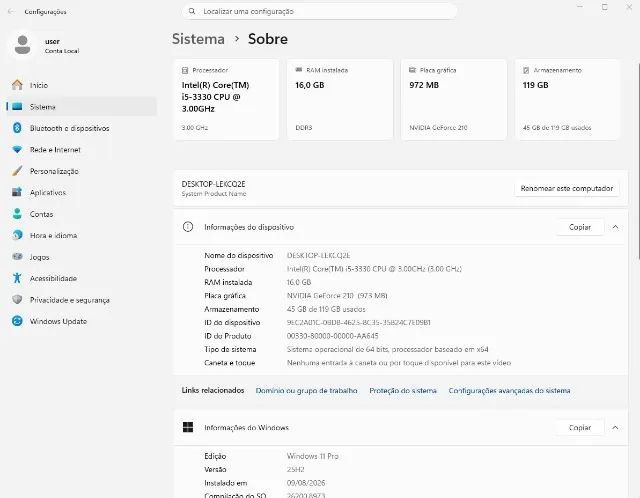Image resolution: width=640 pixels, height=498 pixels.
Task: Click the search magnifier icon
Action: (192, 11)
